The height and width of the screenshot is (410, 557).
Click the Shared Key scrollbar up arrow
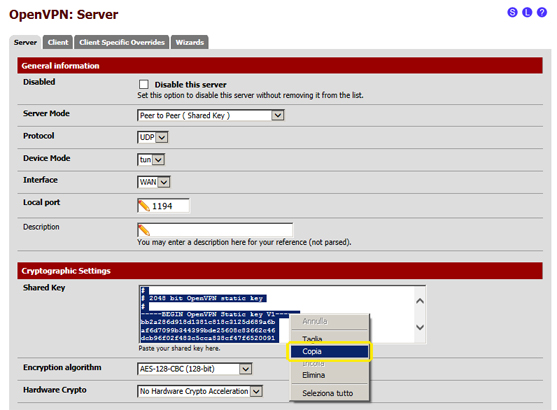pos(420,301)
